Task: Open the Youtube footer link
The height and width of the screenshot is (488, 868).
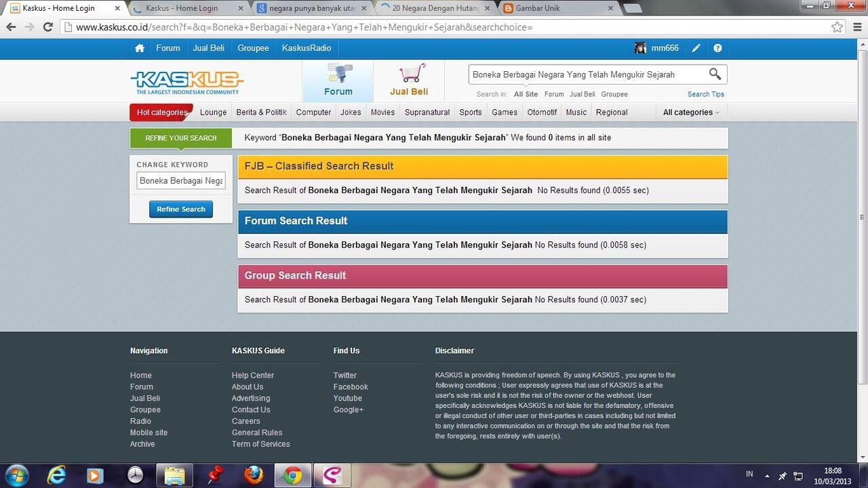Action: 348,399
